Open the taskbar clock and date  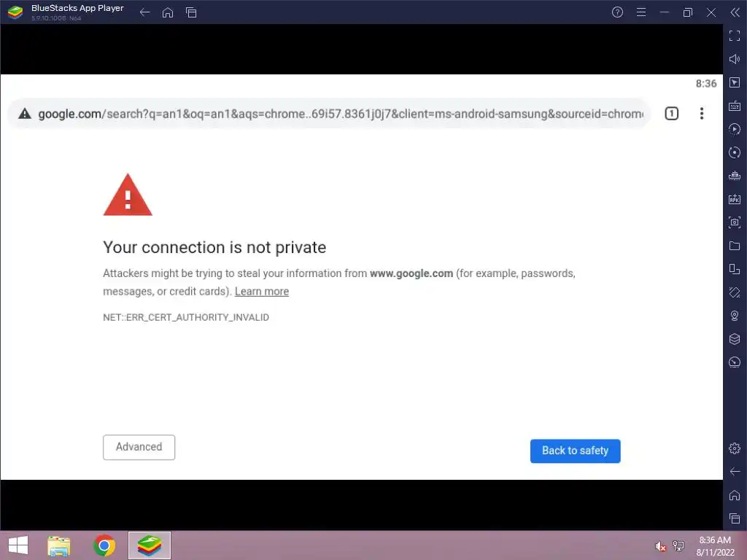[x=715, y=546]
